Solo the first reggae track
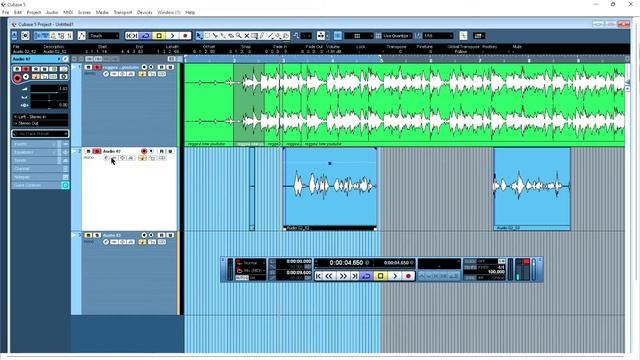 (97, 67)
